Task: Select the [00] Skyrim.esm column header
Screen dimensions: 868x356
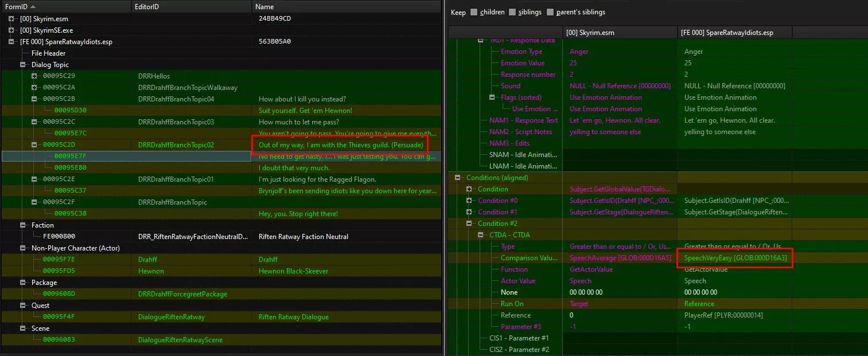Action: (x=620, y=33)
